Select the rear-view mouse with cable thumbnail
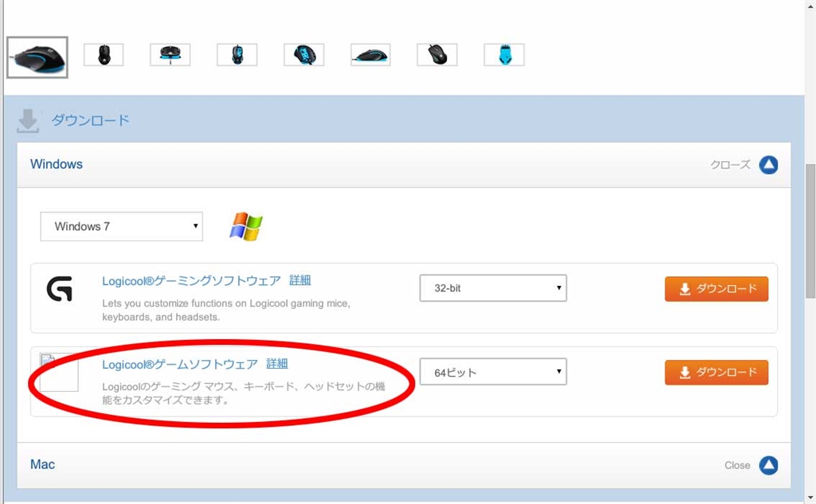This screenshot has width=816, height=504. click(171, 55)
